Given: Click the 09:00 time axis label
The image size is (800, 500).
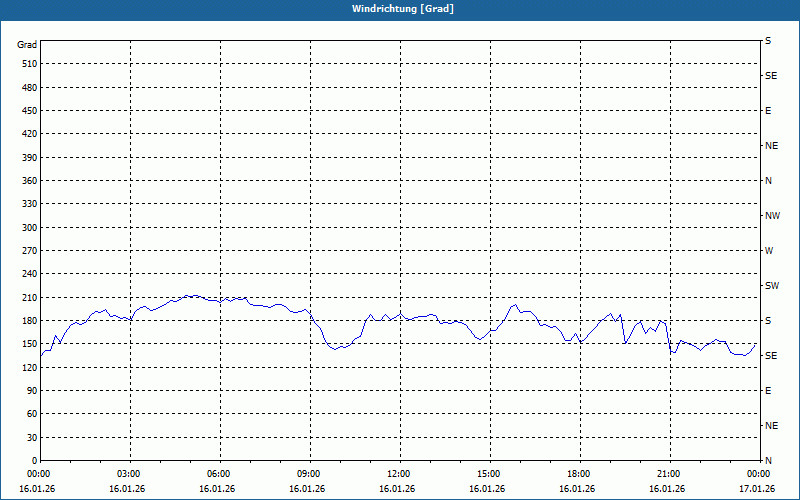Looking at the screenshot, I should click(310, 474).
